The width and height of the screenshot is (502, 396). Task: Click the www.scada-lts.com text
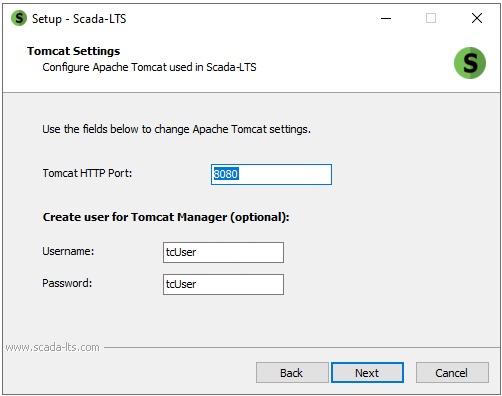(52, 347)
